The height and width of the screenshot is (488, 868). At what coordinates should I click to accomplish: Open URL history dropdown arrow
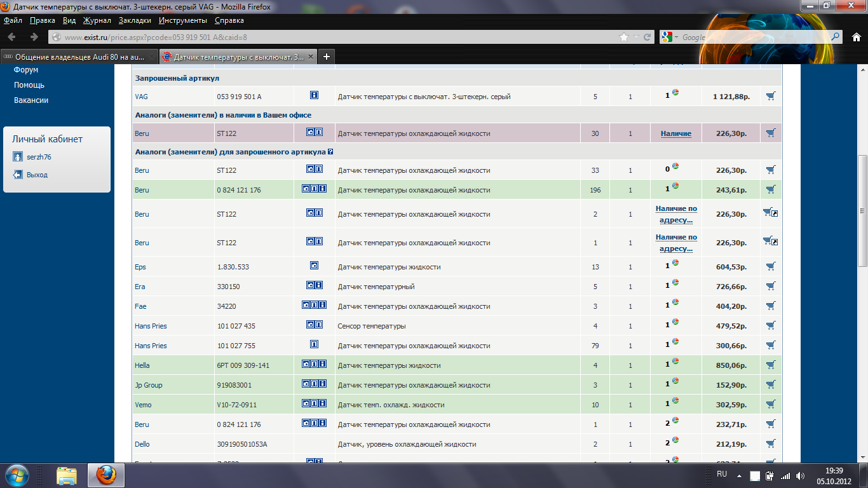point(637,37)
